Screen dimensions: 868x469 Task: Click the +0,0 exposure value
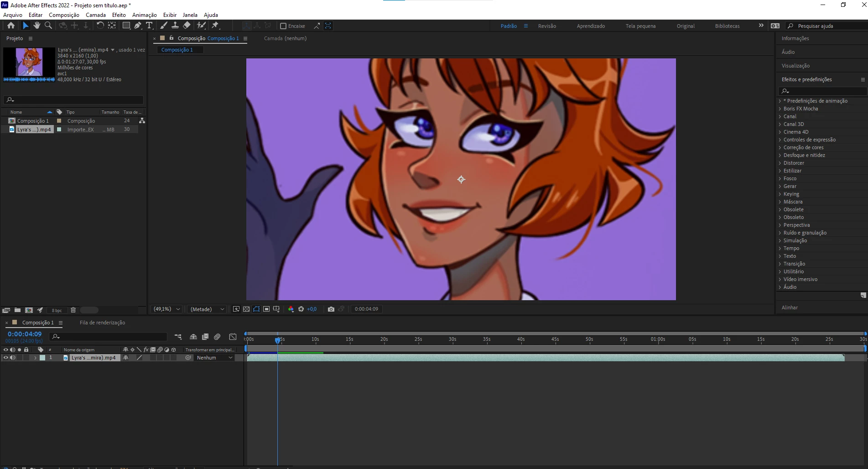[x=312, y=309]
